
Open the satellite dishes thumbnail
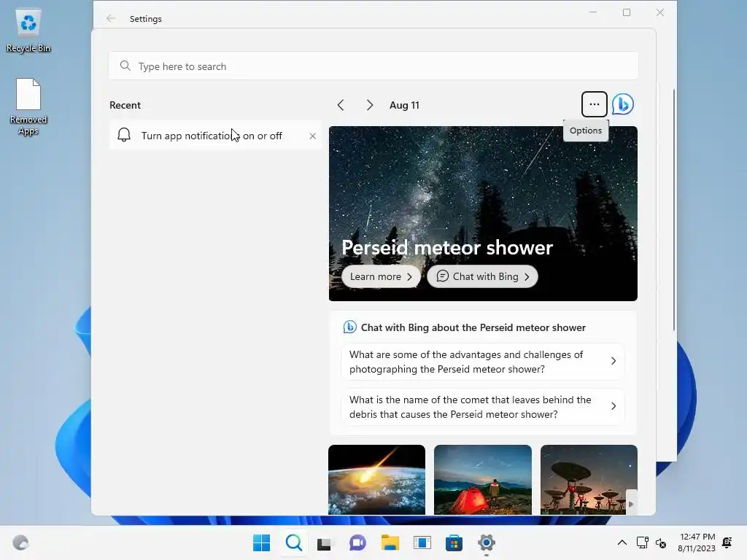click(x=589, y=480)
